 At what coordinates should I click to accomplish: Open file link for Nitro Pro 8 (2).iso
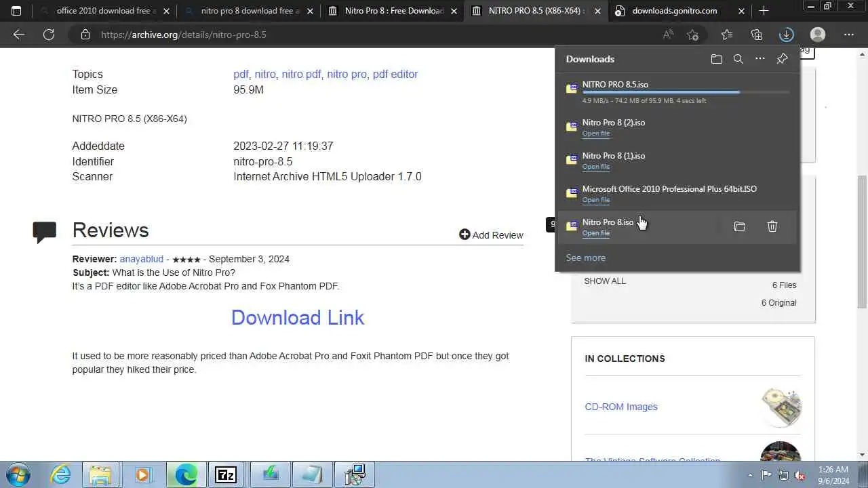(596, 134)
